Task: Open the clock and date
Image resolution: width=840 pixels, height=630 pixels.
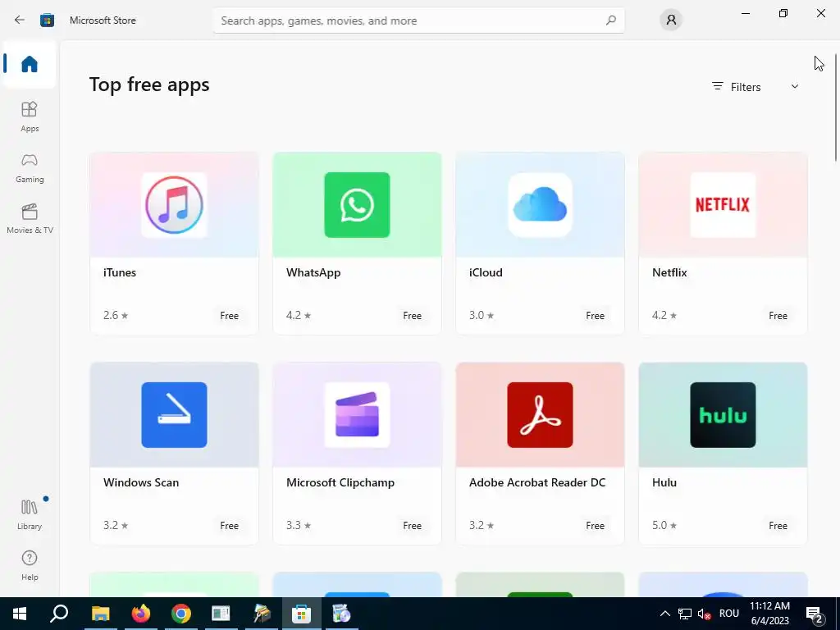Action: [x=769, y=614]
